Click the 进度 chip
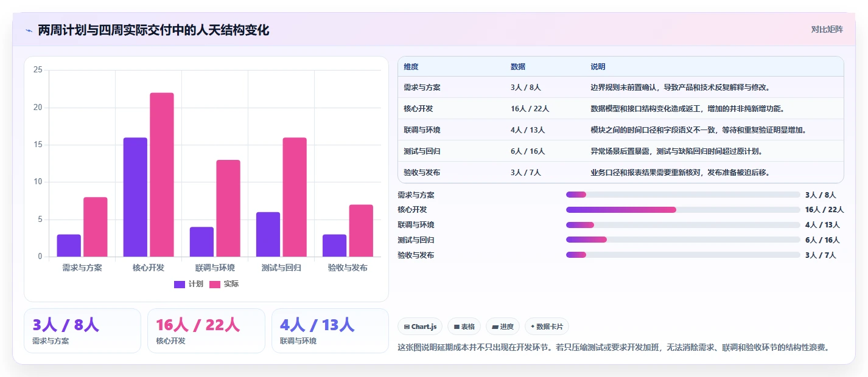Image resolution: width=868 pixels, height=377 pixels. [x=503, y=327]
